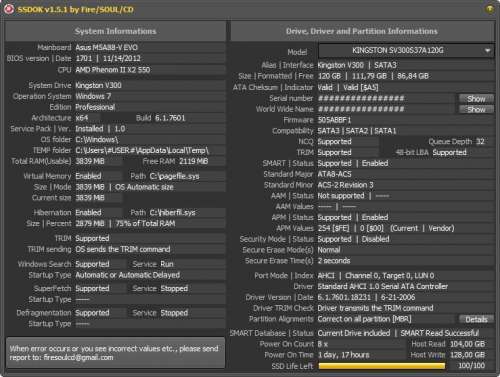
Task: Click Alias value Kingston V300 | SATA3
Action: coord(357,65)
